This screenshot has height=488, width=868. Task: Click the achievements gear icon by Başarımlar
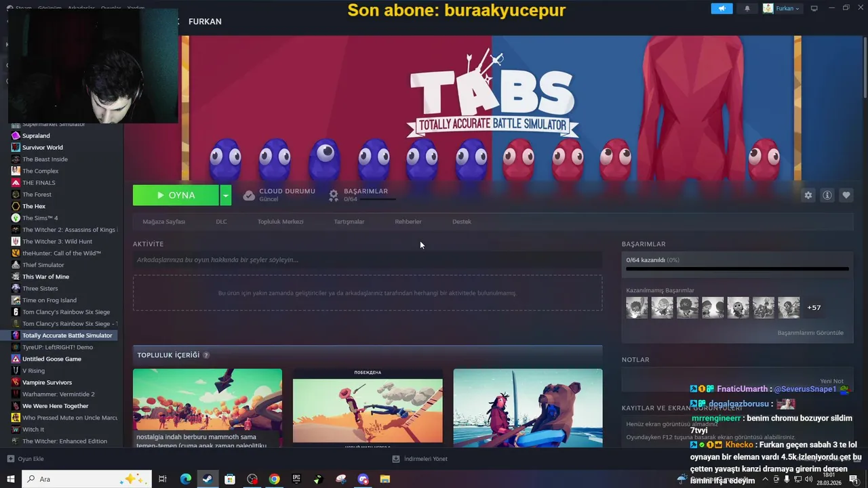[334, 195]
